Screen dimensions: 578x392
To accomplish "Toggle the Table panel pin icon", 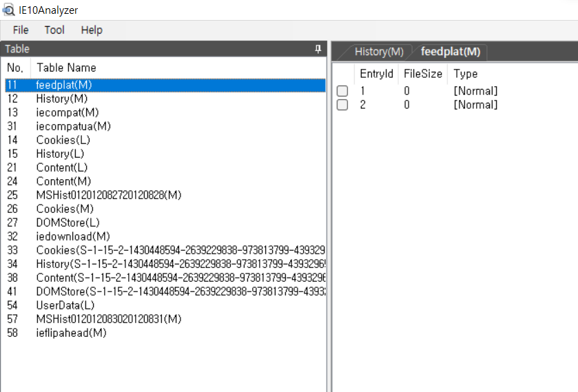I will click(318, 49).
